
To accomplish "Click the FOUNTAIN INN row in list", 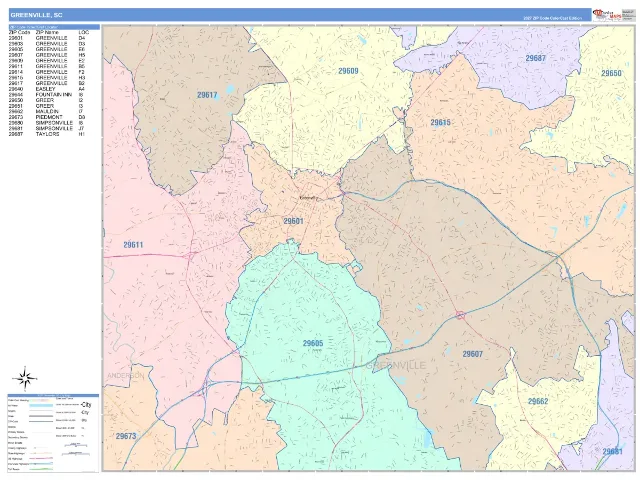I will pos(47,95).
